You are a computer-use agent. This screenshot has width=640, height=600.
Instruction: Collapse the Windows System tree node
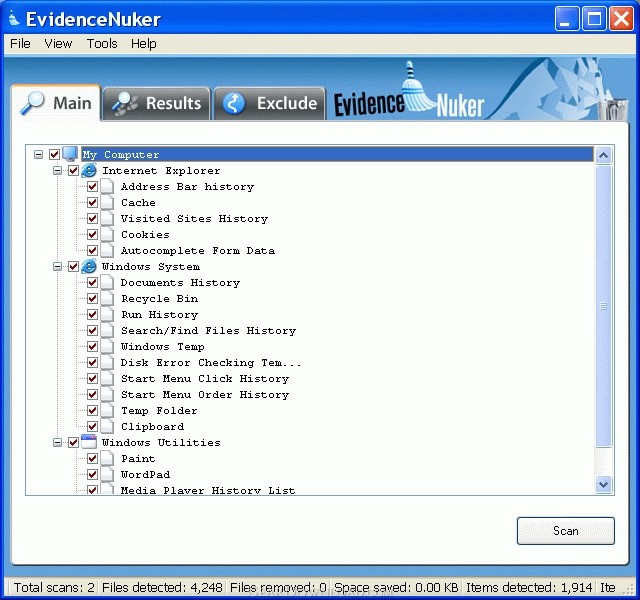tap(58, 267)
